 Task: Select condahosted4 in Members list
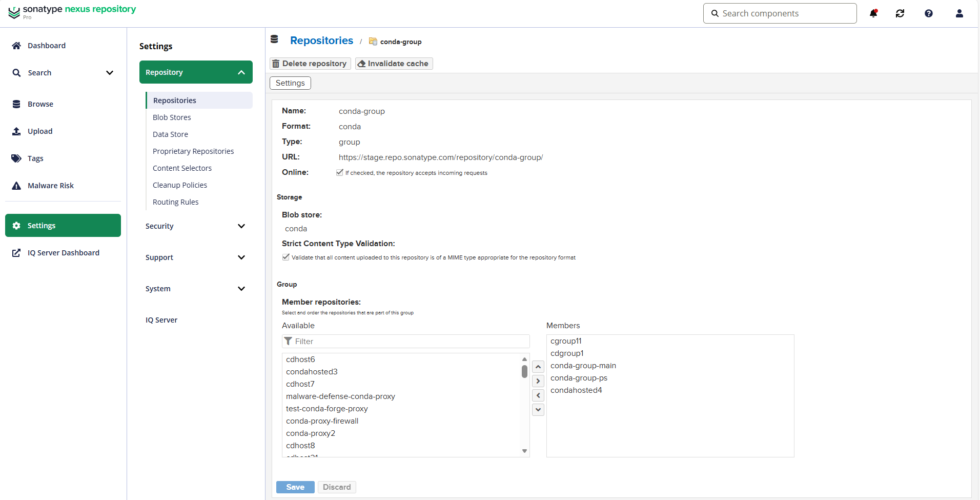coord(576,390)
